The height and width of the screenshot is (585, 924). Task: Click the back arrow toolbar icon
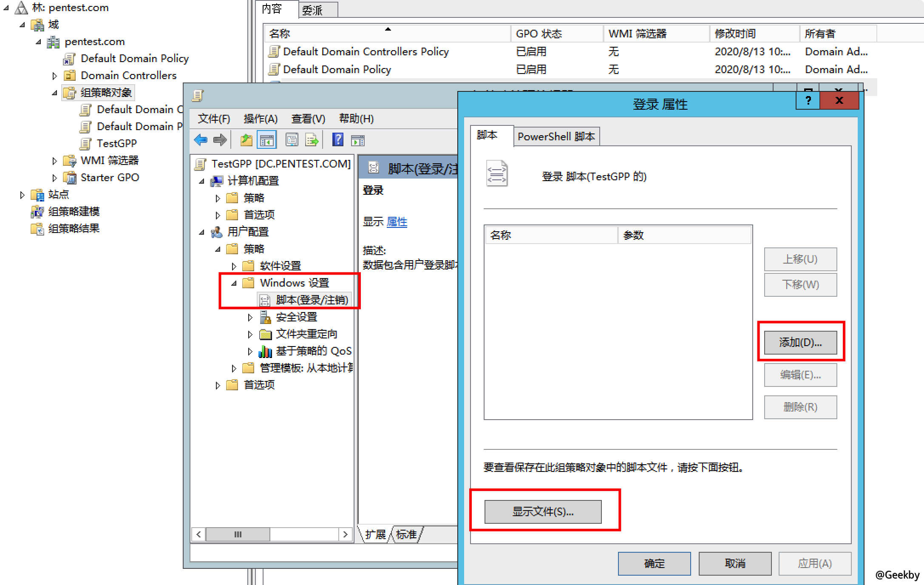(201, 140)
